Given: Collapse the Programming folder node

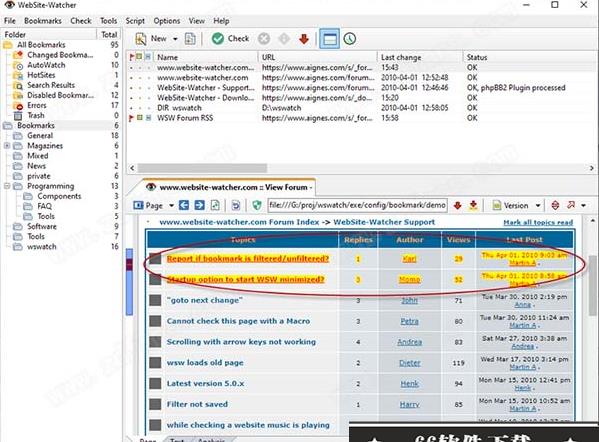Looking at the screenshot, I should [7, 186].
